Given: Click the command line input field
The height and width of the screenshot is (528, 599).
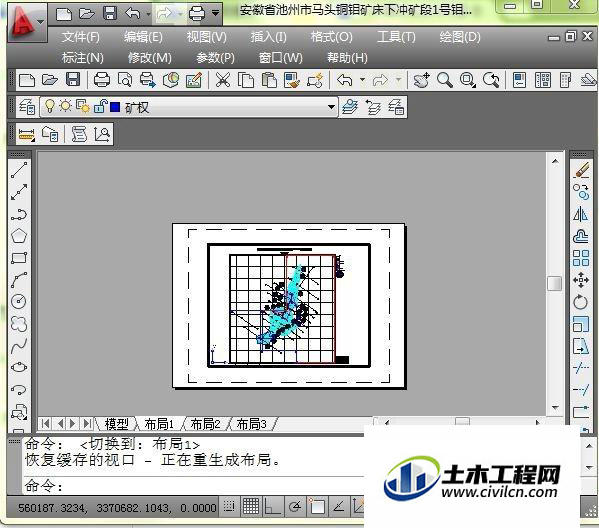Looking at the screenshot, I should point(194,486).
